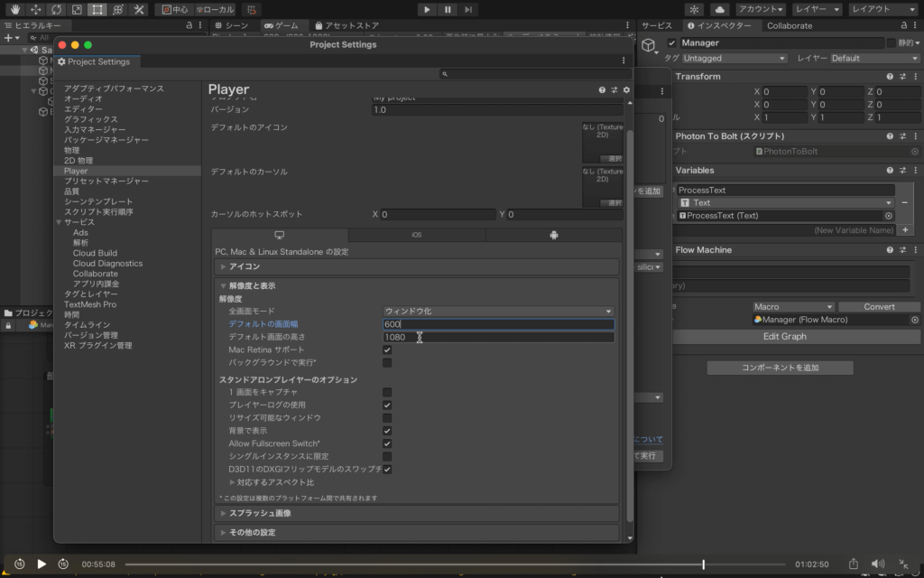Enable 1 画面をキャプチャ checkbox
The height and width of the screenshot is (578, 924).
387,392
